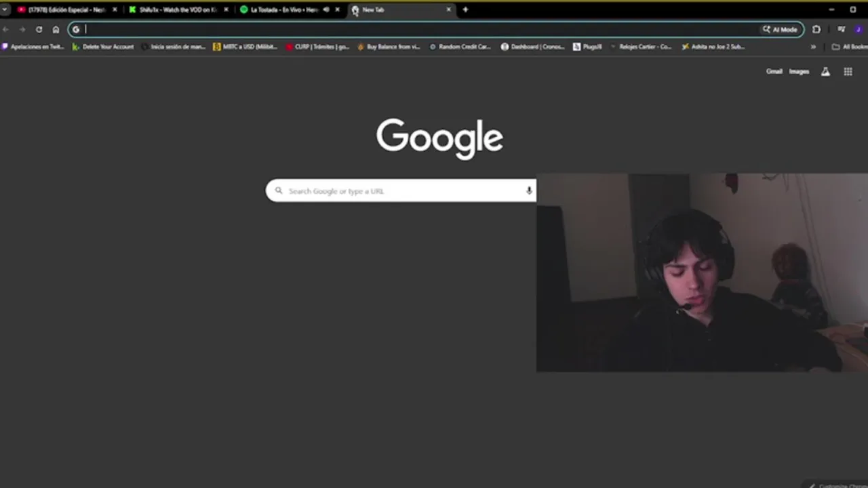This screenshot has width=868, height=488.
Task: Reload the page
Action: 39,29
